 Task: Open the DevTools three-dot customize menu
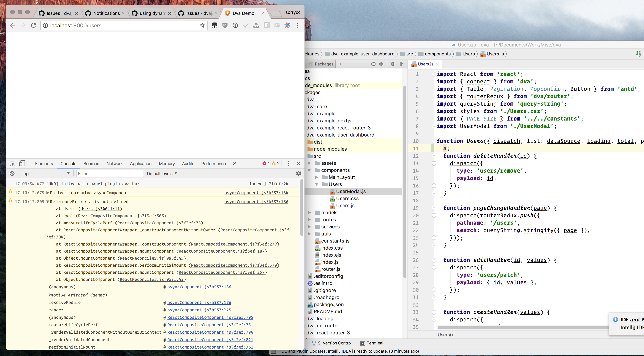[288, 163]
